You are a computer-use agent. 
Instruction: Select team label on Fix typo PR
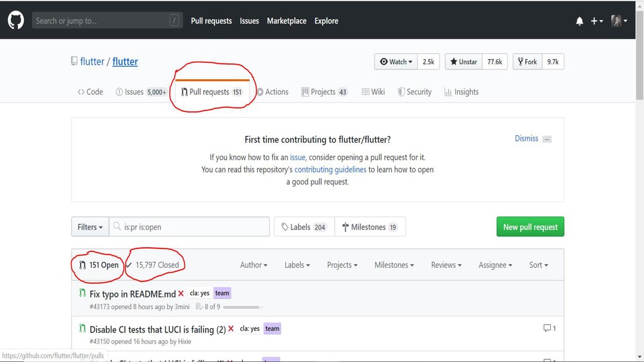[222, 293]
